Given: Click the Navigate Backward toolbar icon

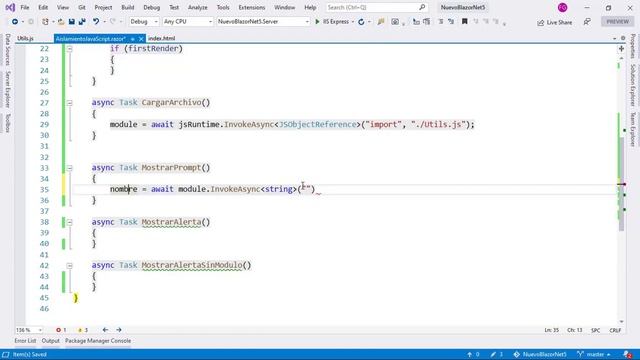Looking at the screenshot, I should [x=15, y=22].
